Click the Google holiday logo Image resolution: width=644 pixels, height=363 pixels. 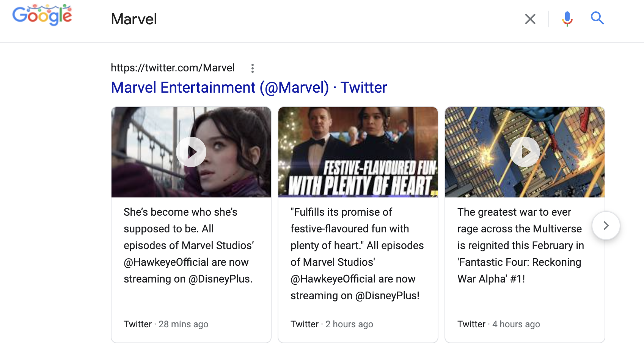[x=42, y=15]
